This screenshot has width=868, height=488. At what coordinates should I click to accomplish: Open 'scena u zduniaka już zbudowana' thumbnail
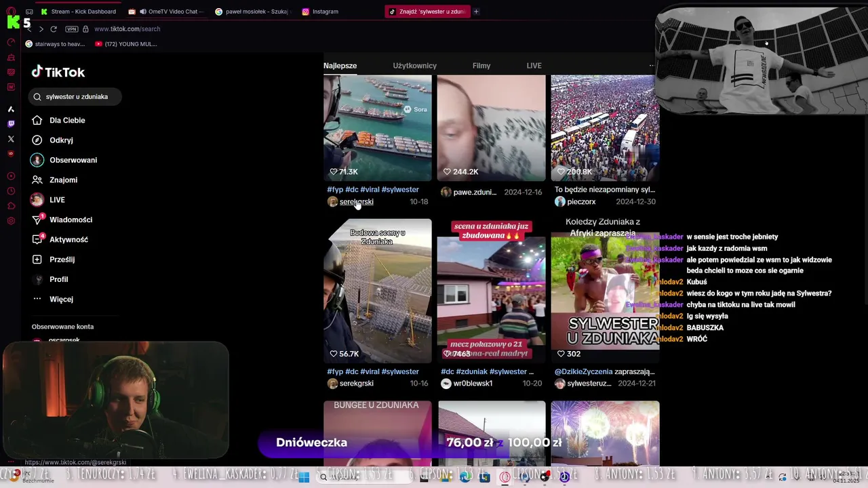coord(491,291)
